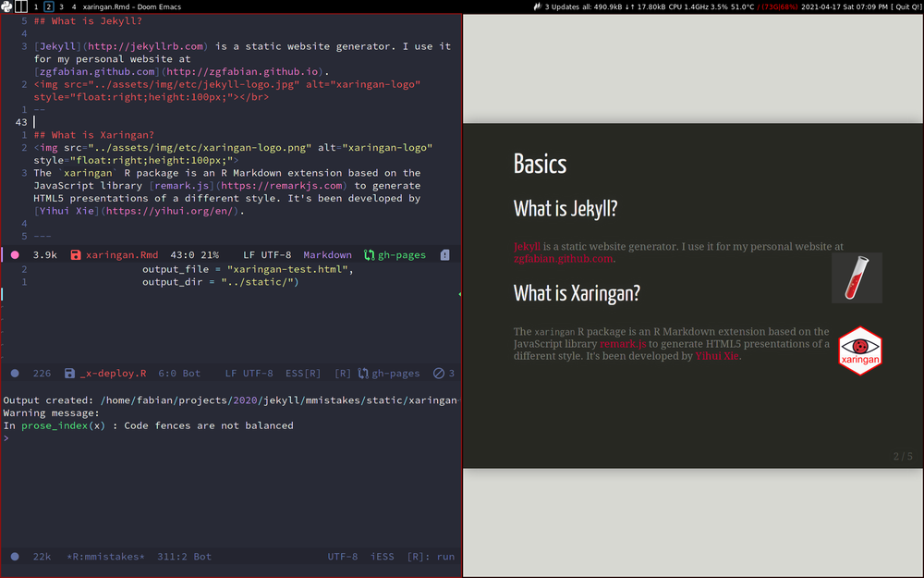Click the '## What is Jekyll?' heading in editor
Image resolution: width=924 pixels, height=578 pixels.
click(88, 20)
